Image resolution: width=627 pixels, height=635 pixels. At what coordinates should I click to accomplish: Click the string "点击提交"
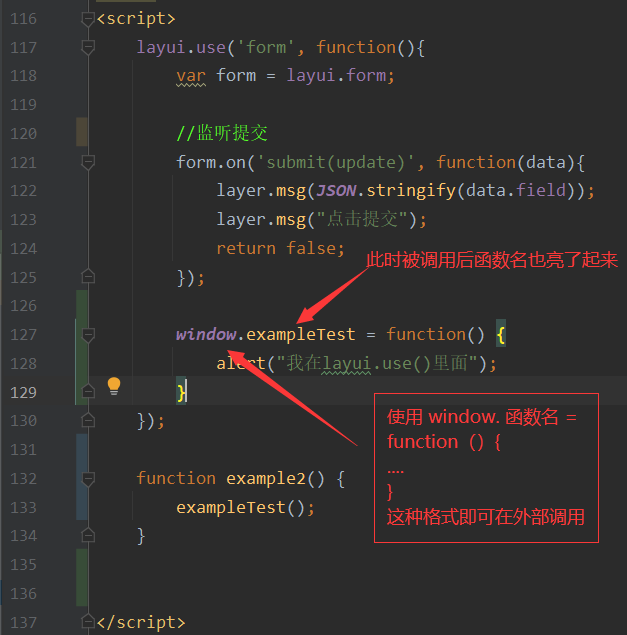point(362,219)
